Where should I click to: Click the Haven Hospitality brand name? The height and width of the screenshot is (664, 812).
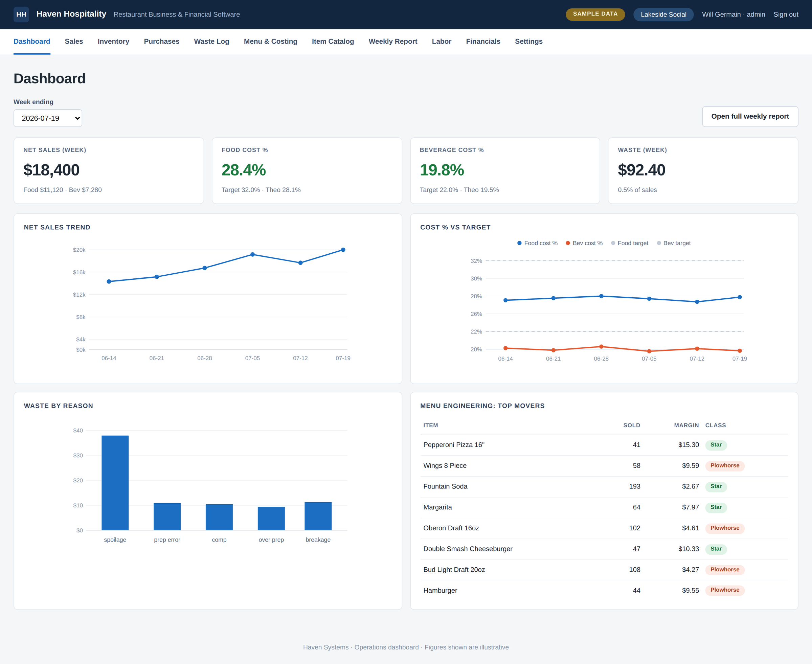pyautogui.click(x=71, y=14)
